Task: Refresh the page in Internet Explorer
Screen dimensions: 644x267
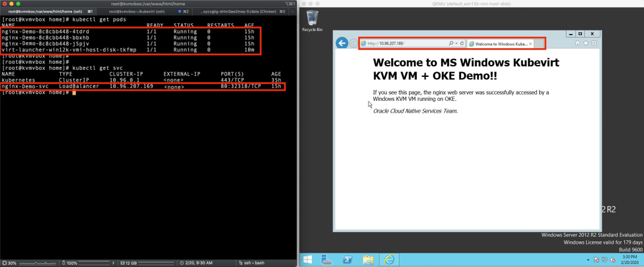Action: point(462,44)
